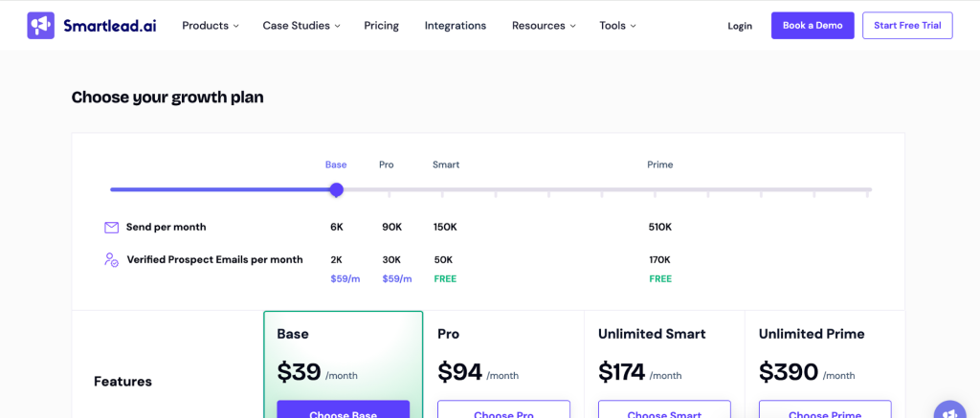Click the 510K send per month value
Screen dimensions: 980x418
[660, 228]
